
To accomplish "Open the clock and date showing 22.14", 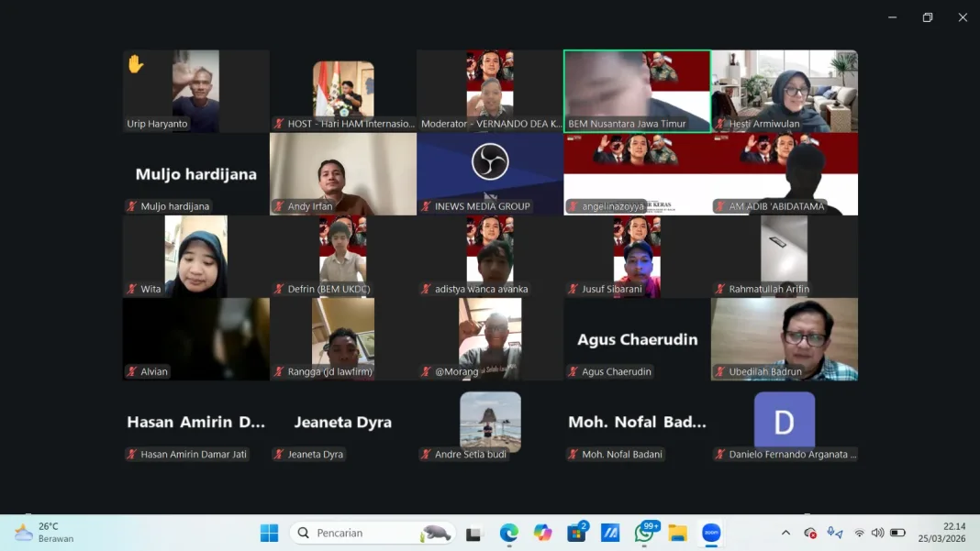I will [941, 533].
